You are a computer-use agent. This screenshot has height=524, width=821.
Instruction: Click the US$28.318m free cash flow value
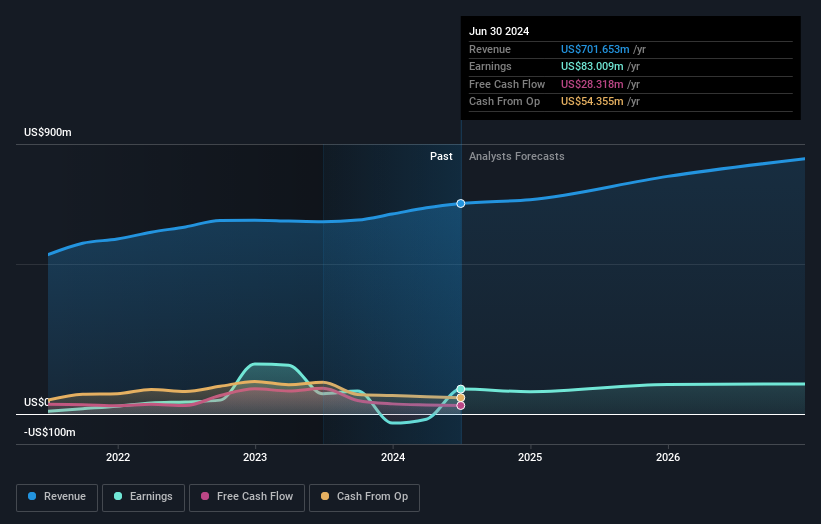click(x=592, y=84)
